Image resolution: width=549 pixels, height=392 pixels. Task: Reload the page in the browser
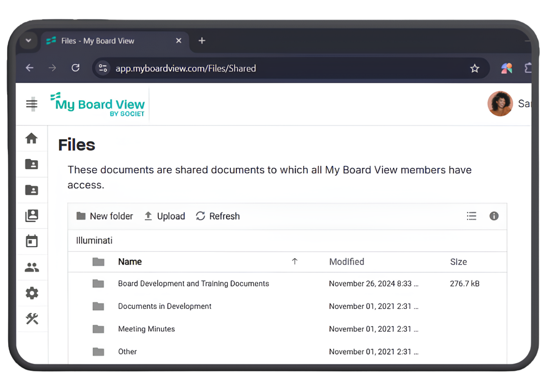pos(76,68)
